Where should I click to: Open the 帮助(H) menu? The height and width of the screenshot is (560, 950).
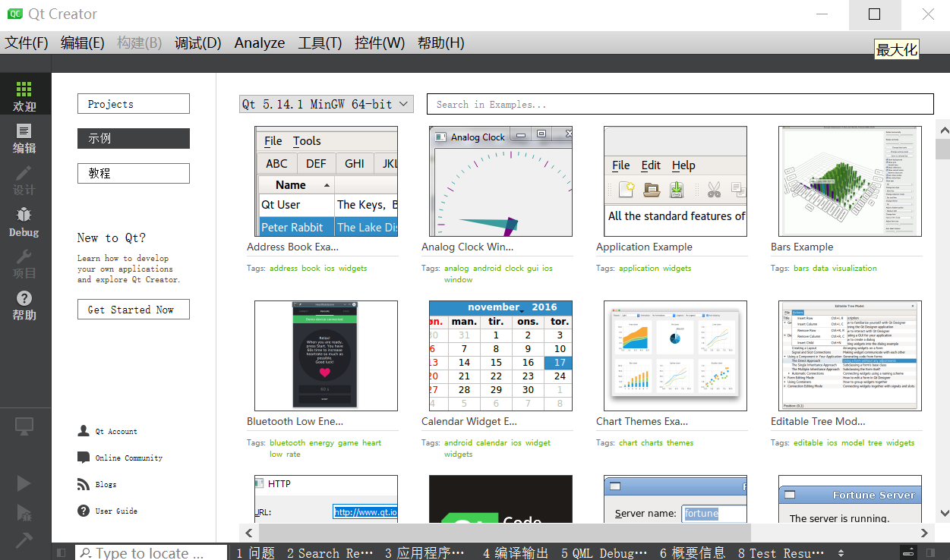point(441,43)
